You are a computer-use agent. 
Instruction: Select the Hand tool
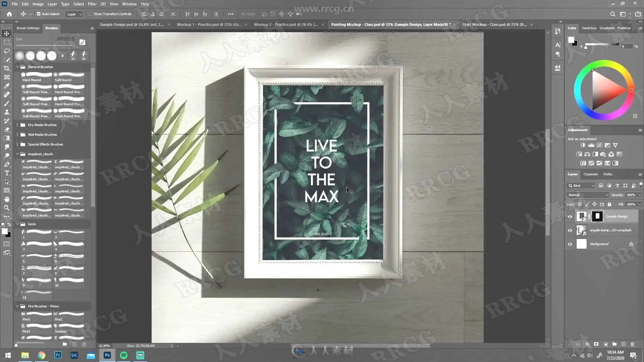pyautogui.click(x=7, y=199)
